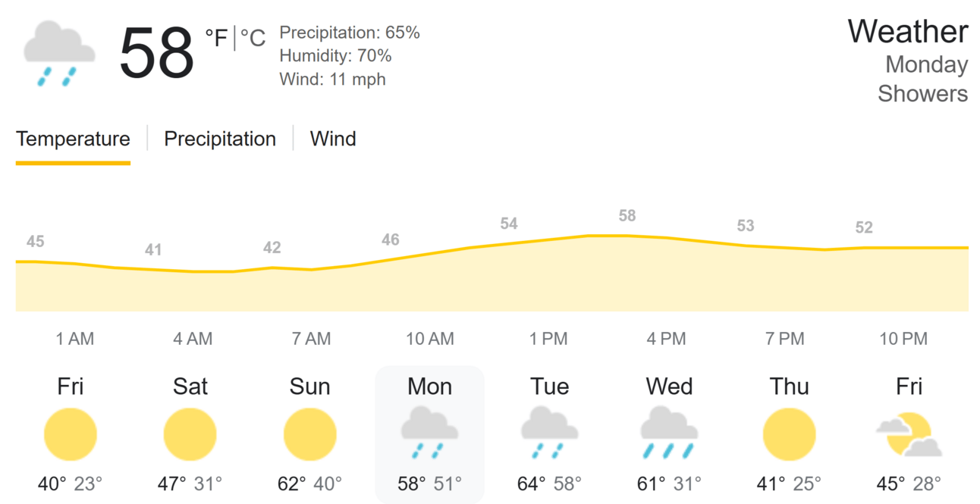Select Thursday's sun icon
This screenshot has height=504, width=980.
[x=789, y=435]
